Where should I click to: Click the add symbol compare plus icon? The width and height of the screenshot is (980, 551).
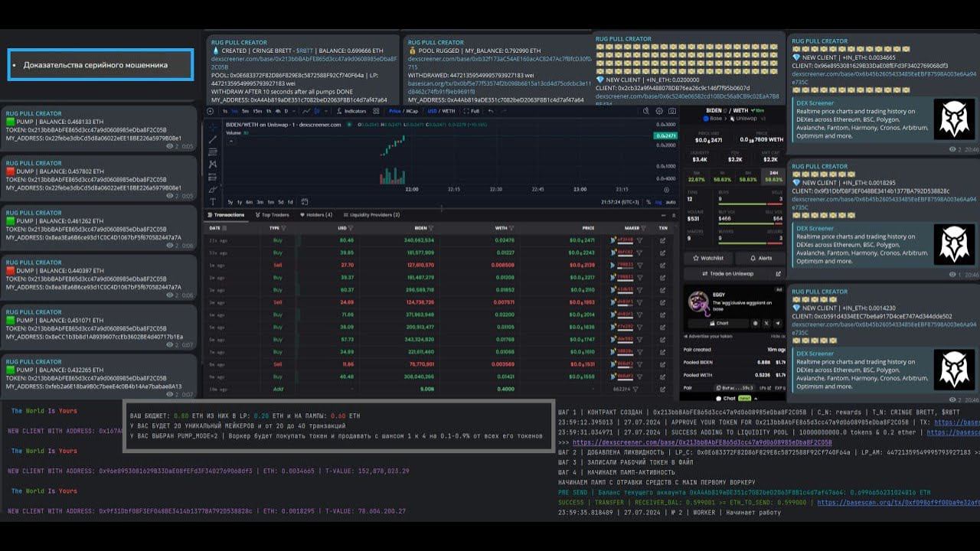(x=210, y=111)
